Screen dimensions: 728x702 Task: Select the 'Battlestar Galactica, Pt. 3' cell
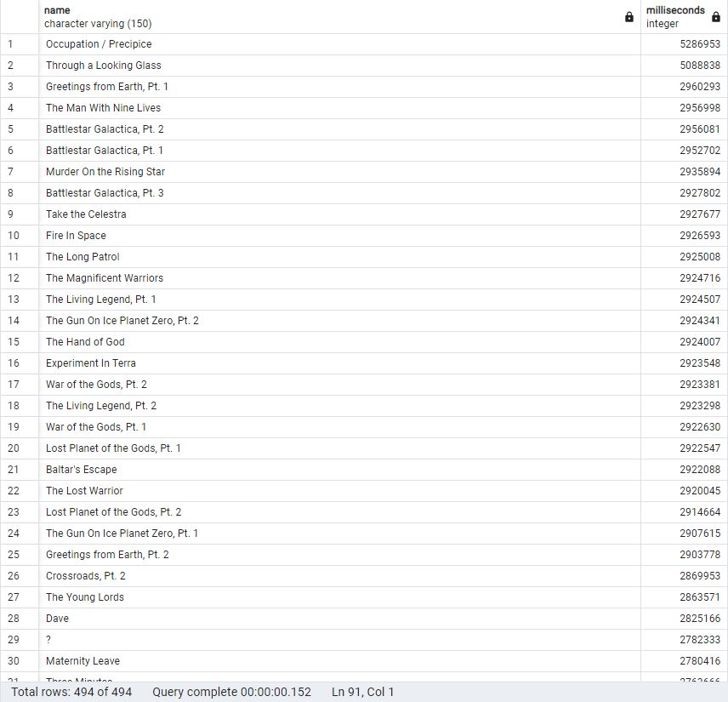coord(340,193)
